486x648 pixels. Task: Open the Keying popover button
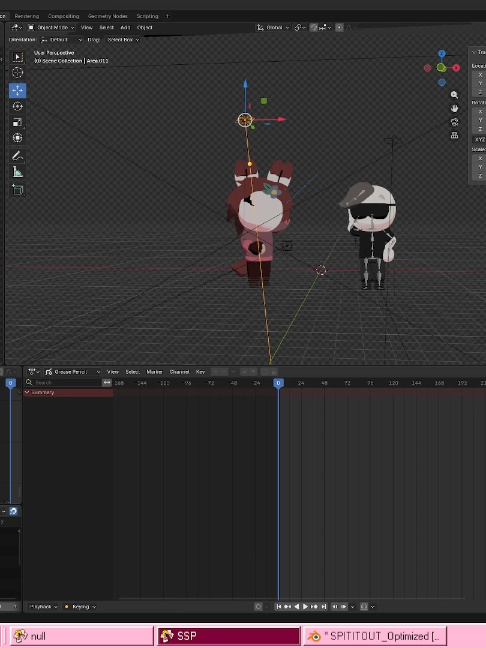[x=81, y=607]
